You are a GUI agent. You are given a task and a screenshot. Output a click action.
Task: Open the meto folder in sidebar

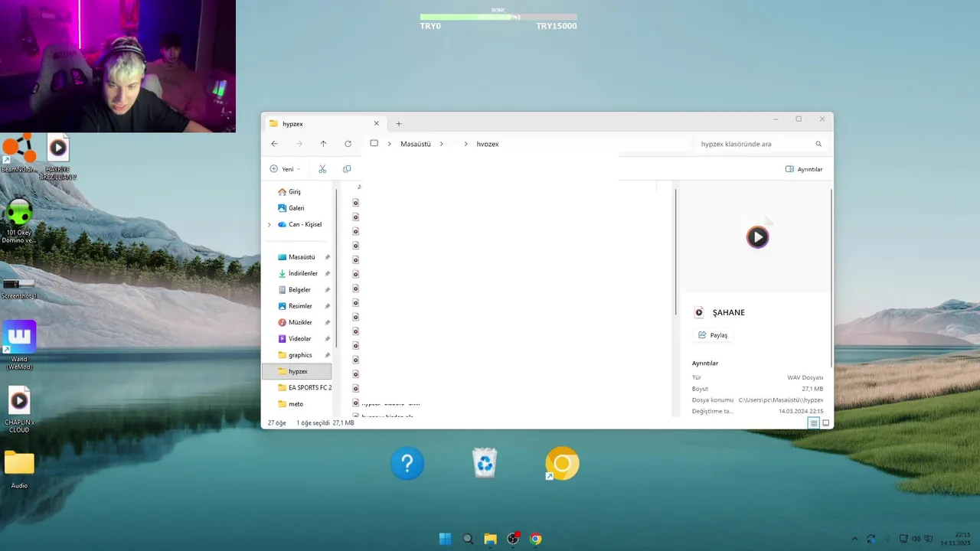[x=296, y=404]
